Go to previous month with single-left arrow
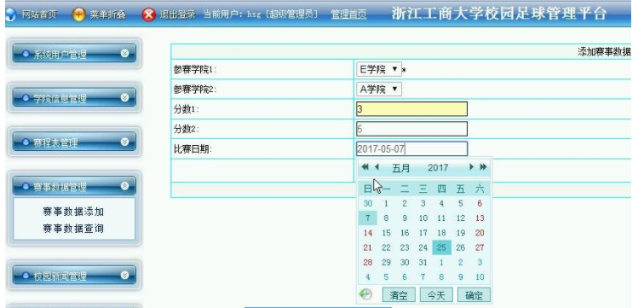Viewport: 644px width, 308px height. (x=377, y=167)
